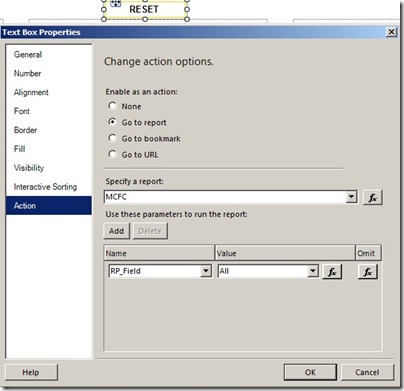404x391 pixels.
Task: Click the Omit column header
Action: [368, 253]
